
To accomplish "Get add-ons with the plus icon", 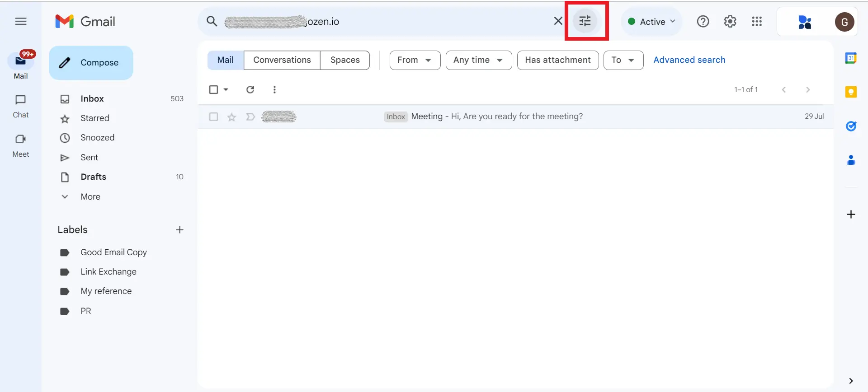I will click(851, 214).
